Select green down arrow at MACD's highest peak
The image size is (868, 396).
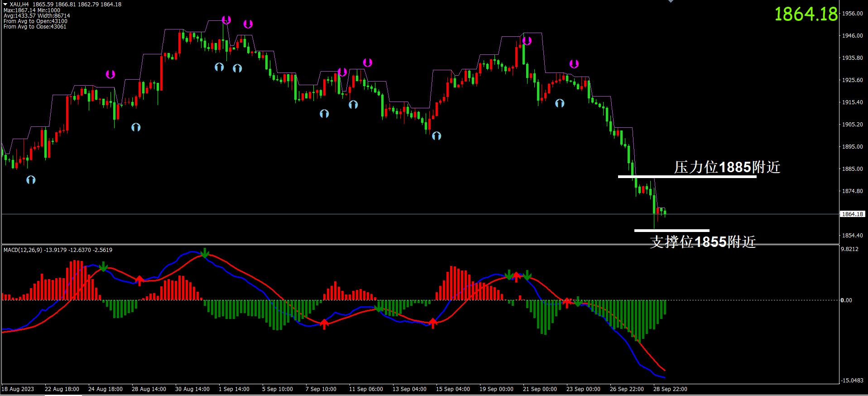click(x=205, y=253)
